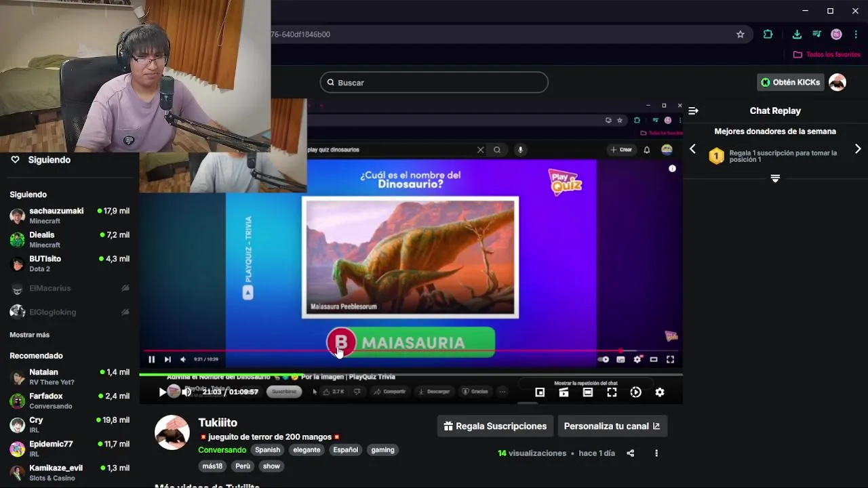Click the gaming tag

pyautogui.click(x=382, y=450)
